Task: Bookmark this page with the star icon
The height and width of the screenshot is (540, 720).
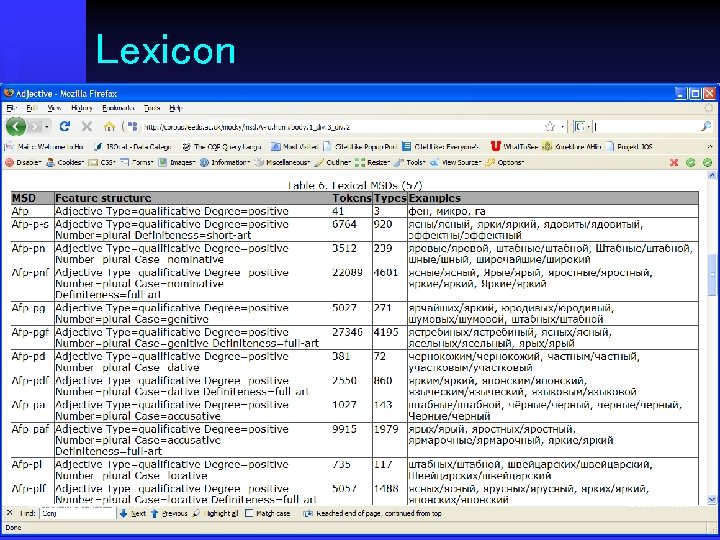Action: pyautogui.click(x=550, y=127)
